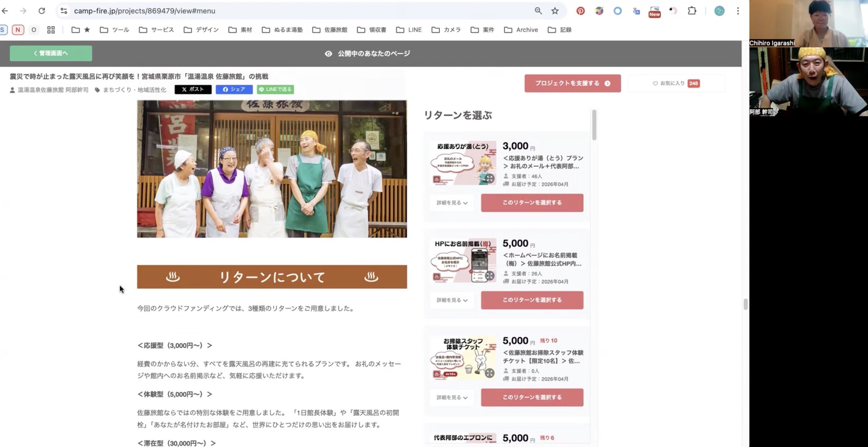Viewport: 868px width, 447px height.
Task: Click the Pinterest extension icon
Action: tap(580, 11)
